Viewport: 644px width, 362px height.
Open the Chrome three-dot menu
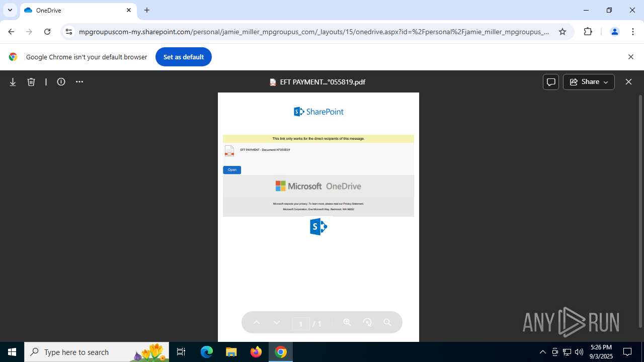[x=632, y=32]
